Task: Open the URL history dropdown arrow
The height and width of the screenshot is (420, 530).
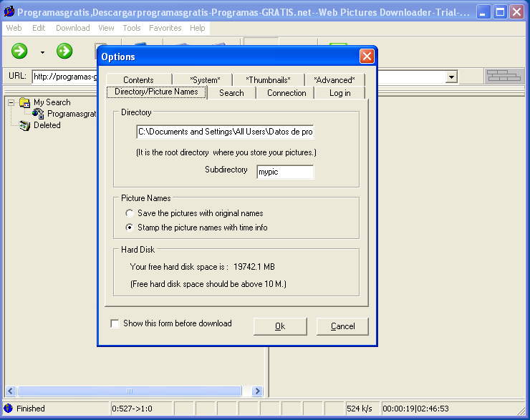Action: 451,77
